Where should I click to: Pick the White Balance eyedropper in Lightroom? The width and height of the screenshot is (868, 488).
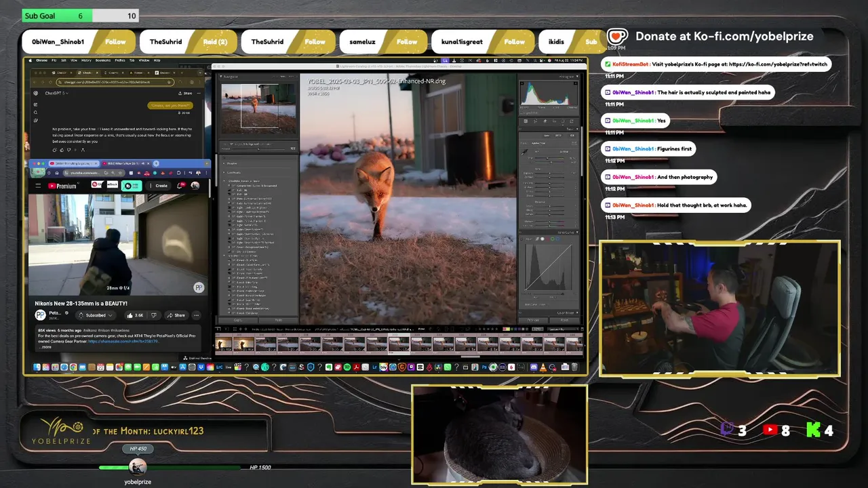[524, 152]
